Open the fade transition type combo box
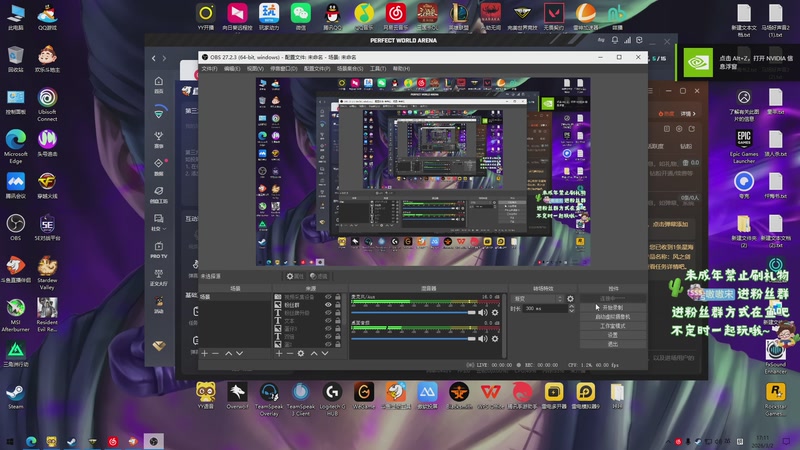The image size is (800, 450). 538,298
